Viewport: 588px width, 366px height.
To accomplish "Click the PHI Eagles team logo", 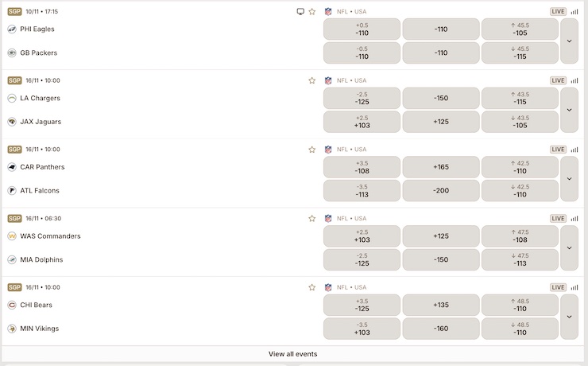I will pyautogui.click(x=12, y=29).
